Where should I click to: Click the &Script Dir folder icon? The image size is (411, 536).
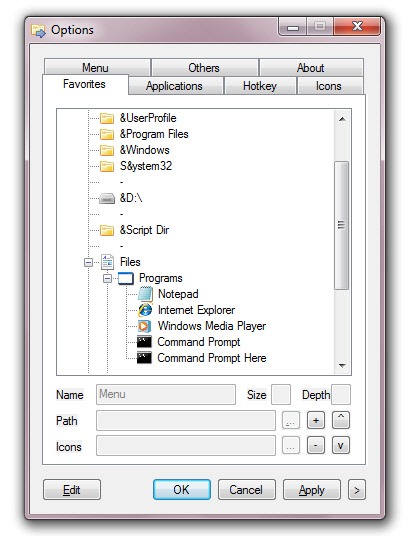107,230
